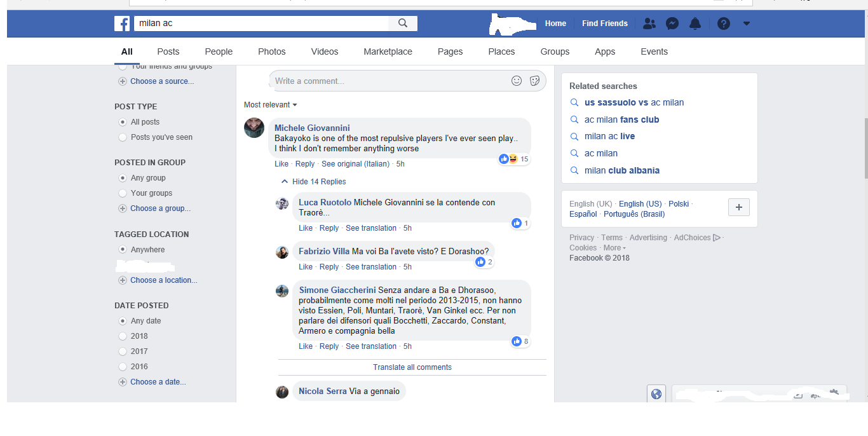Open Michele Giovannini's name link
Screen dimensions: 868x436
(x=312, y=128)
